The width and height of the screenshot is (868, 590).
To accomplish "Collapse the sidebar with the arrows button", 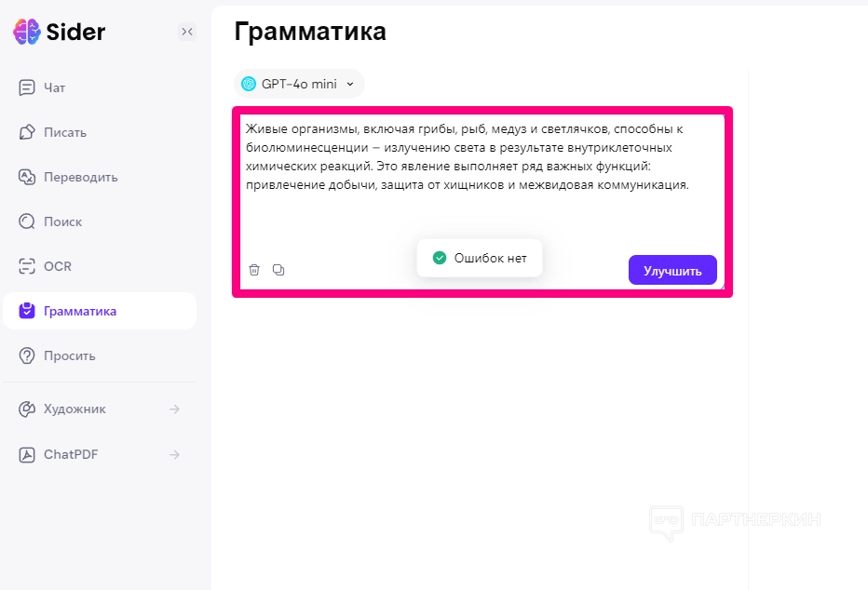I will click(187, 32).
